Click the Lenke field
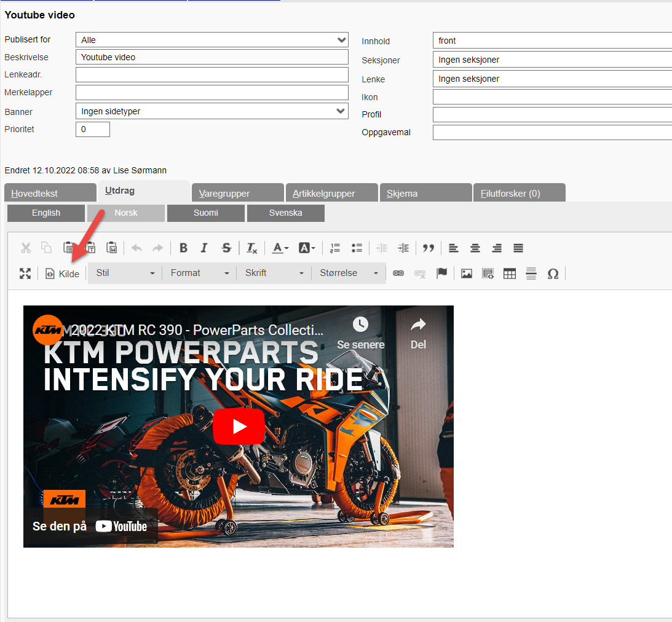This screenshot has height=622, width=672. point(553,79)
